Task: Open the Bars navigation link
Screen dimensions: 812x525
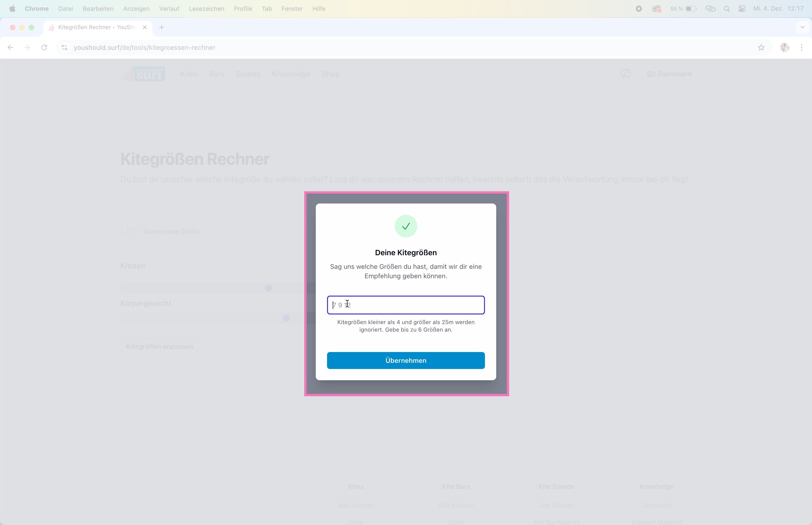Action: pos(217,74)
